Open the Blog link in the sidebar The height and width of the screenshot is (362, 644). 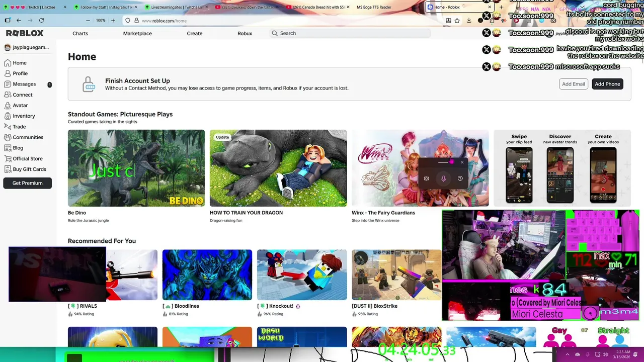tap(14, 148)
